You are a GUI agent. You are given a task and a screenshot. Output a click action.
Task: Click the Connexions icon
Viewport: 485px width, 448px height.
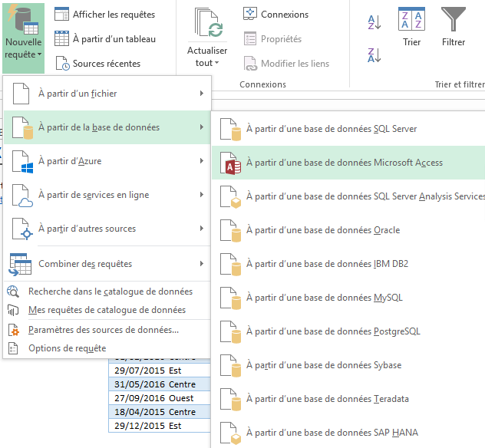coord(250,14)
